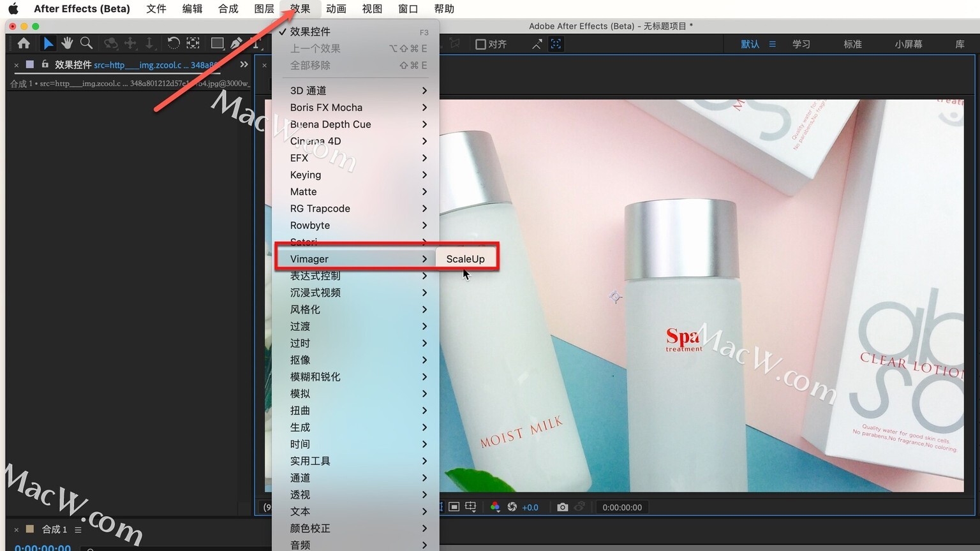Select the Selection arrow tool
The height and width of the screenshot is (551, 980).
(x=48, y=43)
